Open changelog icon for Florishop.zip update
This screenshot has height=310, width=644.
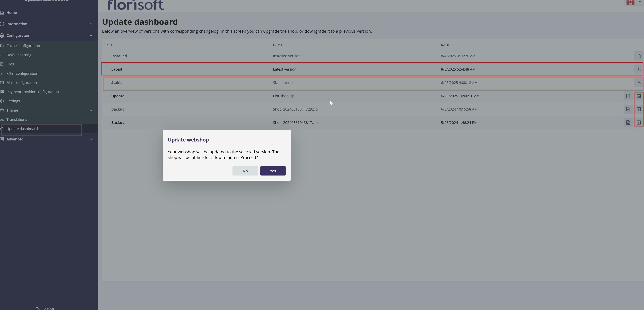point(628,96)
